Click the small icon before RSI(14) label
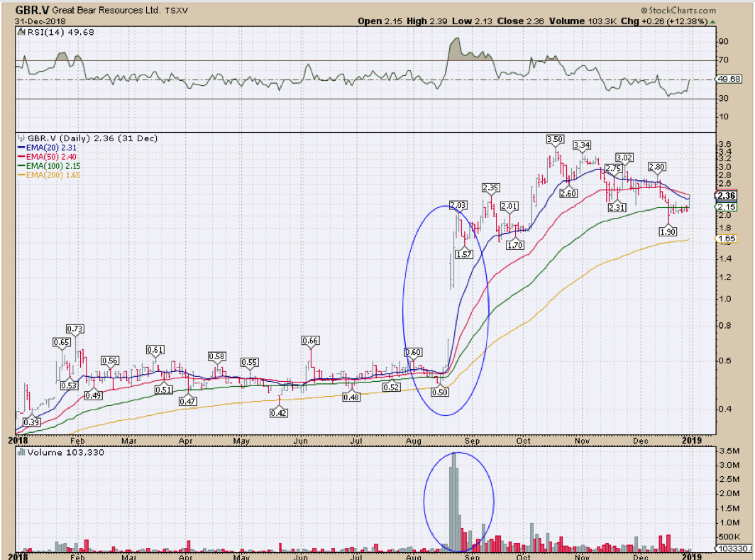The image size is (755, 560). point(21,32)
